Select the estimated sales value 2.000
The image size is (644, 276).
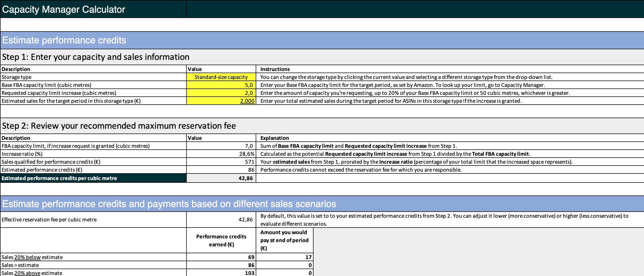(221, 101)
